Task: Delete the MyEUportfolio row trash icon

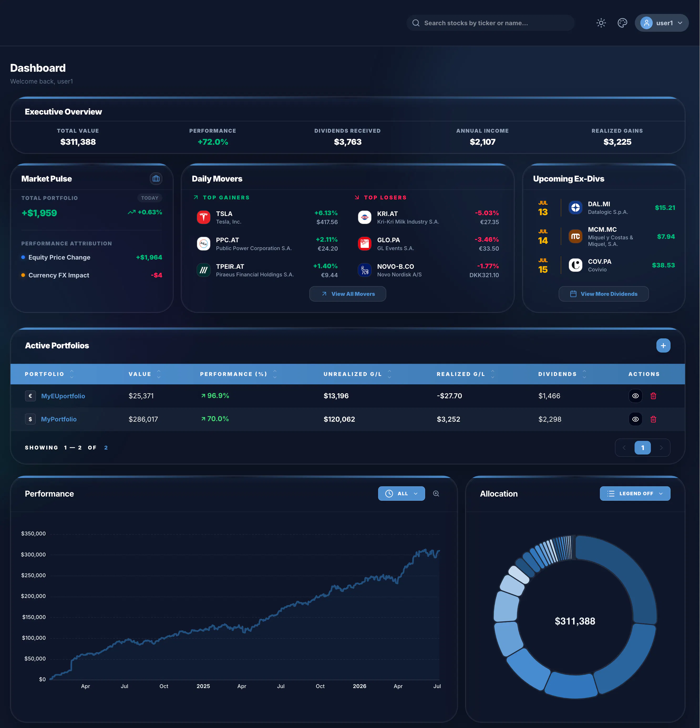Action: (653, 396)
